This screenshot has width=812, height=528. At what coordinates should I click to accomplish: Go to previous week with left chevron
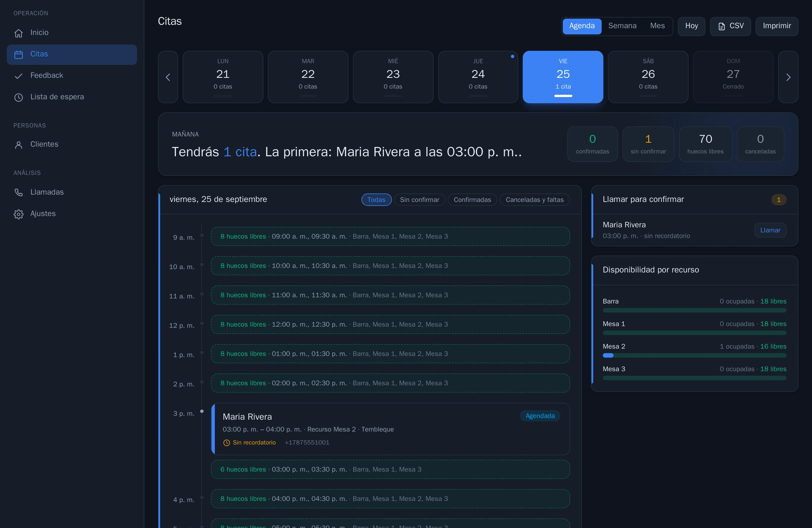(x=168, y=77)
